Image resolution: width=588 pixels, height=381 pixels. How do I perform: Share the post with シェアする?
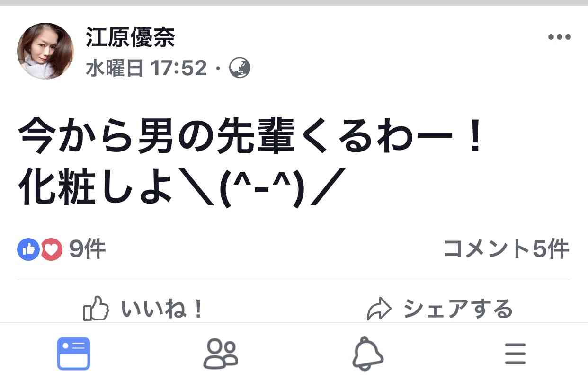pyautogui.click(x=440, y=310)
